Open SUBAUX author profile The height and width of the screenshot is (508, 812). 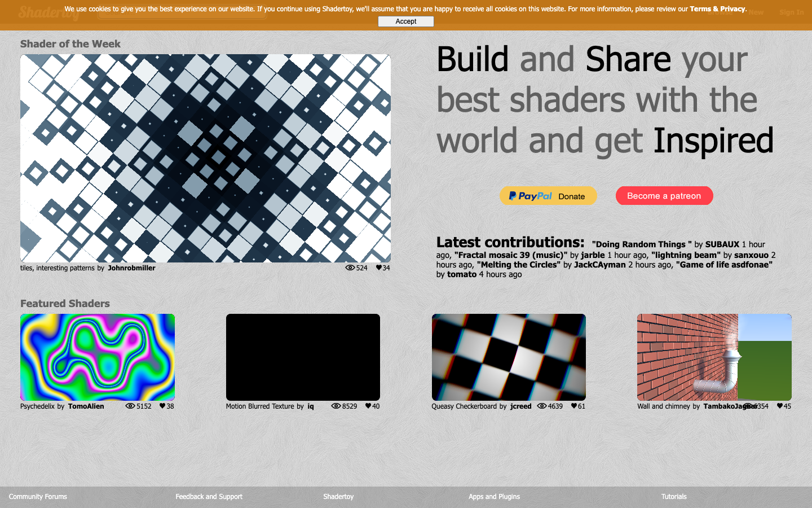click(722, 244)
